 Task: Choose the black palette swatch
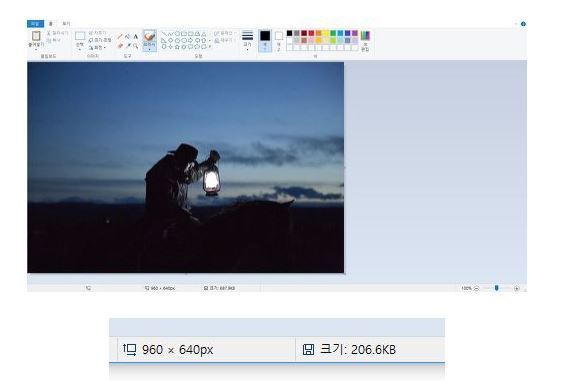pos(289,33)
